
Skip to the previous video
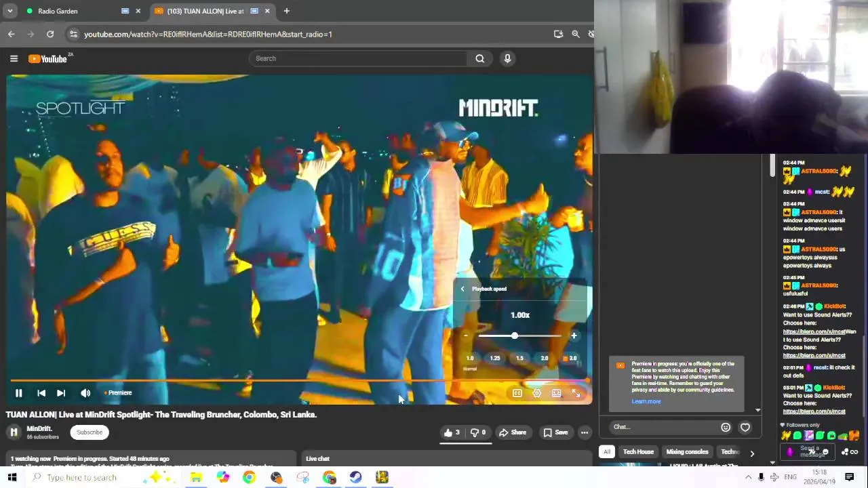(41, 393)
